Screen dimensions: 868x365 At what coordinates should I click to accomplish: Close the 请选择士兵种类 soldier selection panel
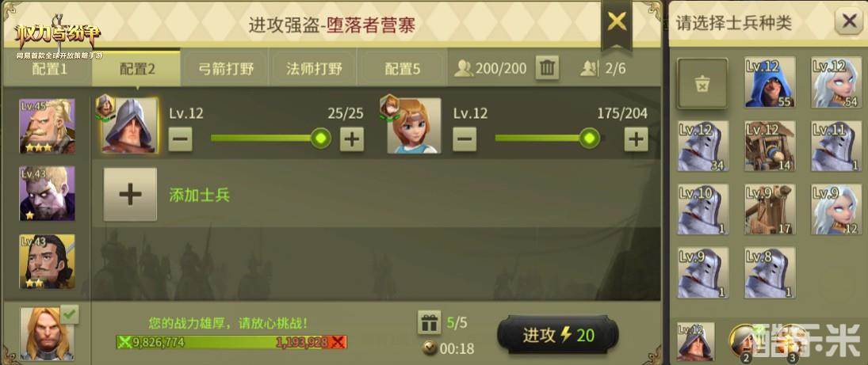pyautogui.click(x=849, y=23)
